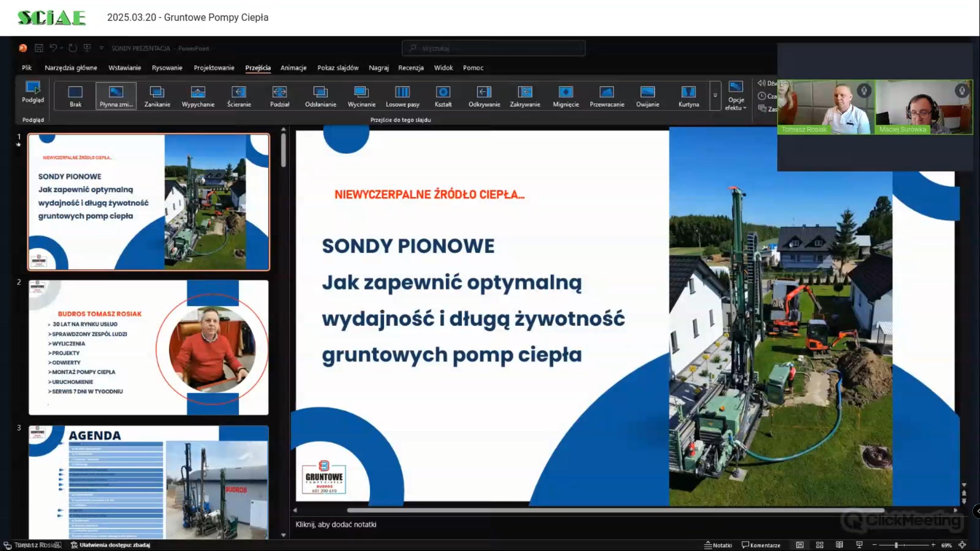Start slideshow from the quick access toolbar

pyautogui.click(x=87, y=48)
